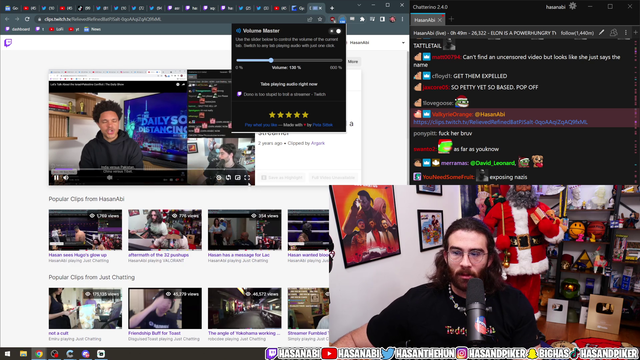Open the 'News' bookmark

point(93,29)
